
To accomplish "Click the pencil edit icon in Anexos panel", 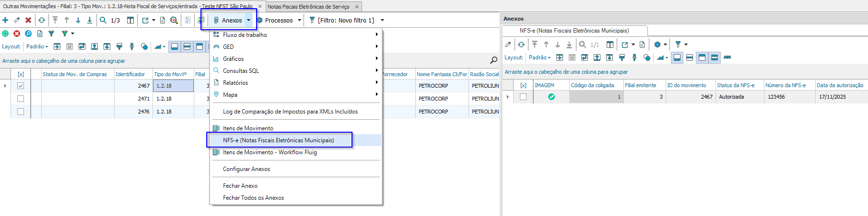I will [x=508, y=45].
